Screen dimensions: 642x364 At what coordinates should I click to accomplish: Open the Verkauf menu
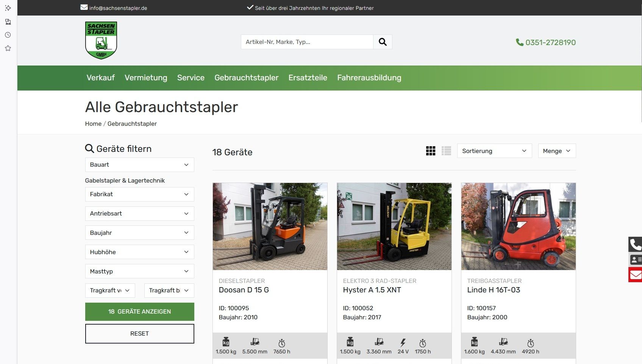pos(100,78)
